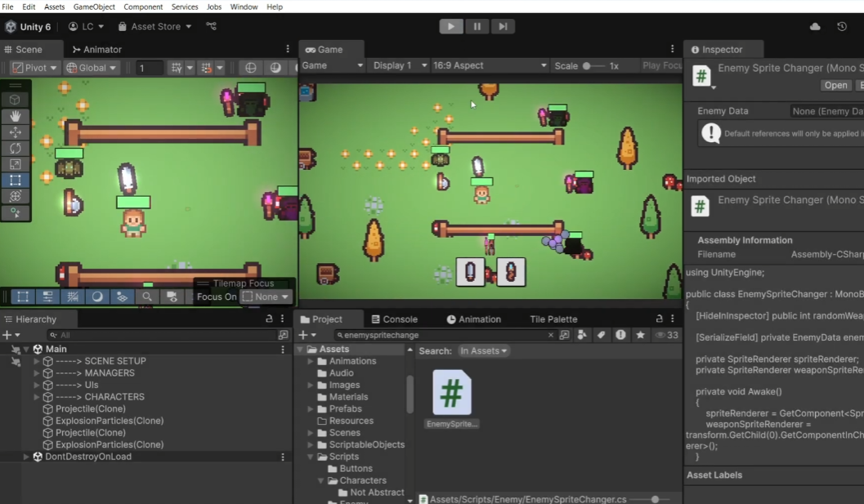This screenshot has height=504, width=864.
Task: Open the In Assets search scope dropdown
Action: pyautogui.click(x=483, y=351)
